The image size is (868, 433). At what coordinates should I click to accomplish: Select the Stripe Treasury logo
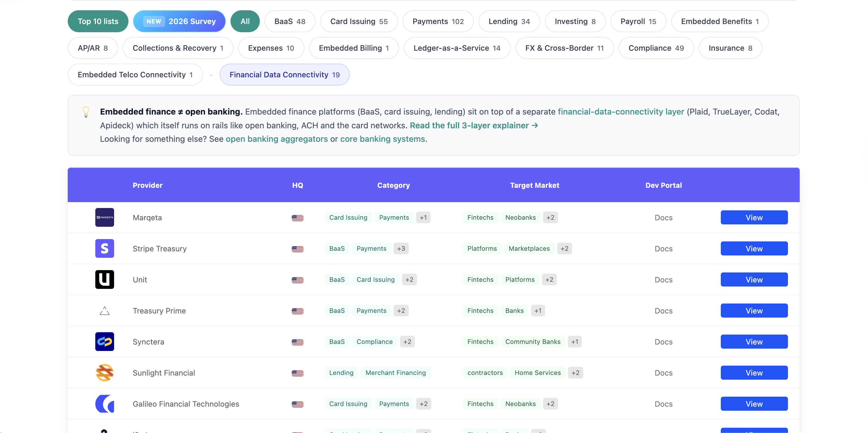[x=104, y=248]
